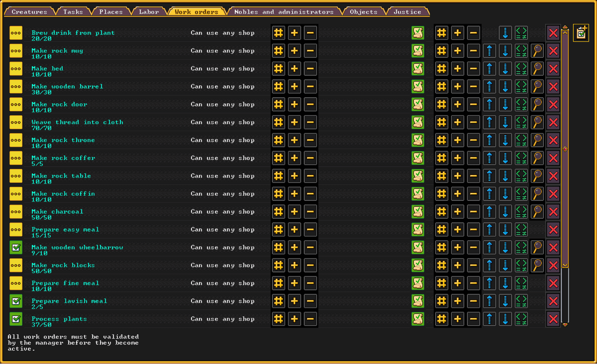The width and height of the screenshot is (597, 364).
Task: Open conditions icon for Prepare lavish meal
Action: pos(418,301)
